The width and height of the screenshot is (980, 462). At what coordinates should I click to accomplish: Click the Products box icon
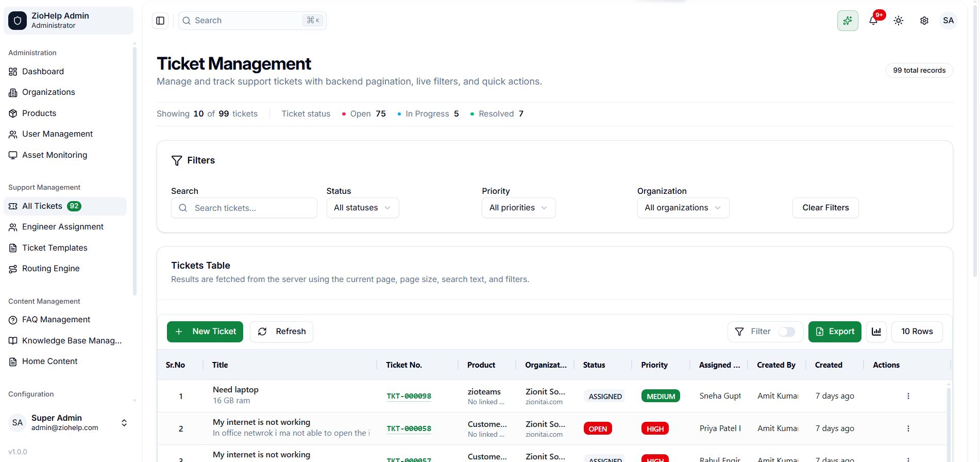click(13, 113)
